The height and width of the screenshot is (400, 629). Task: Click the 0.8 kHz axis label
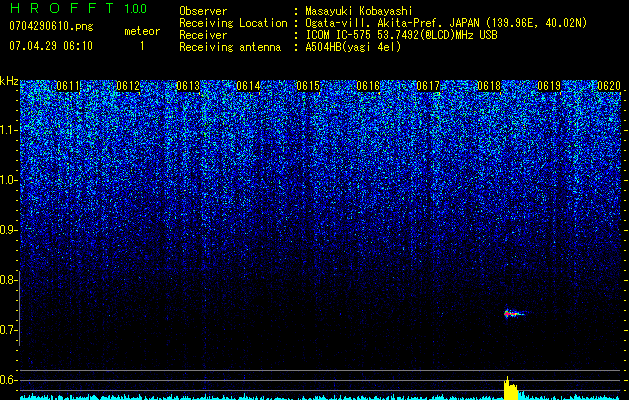(8, 280)
